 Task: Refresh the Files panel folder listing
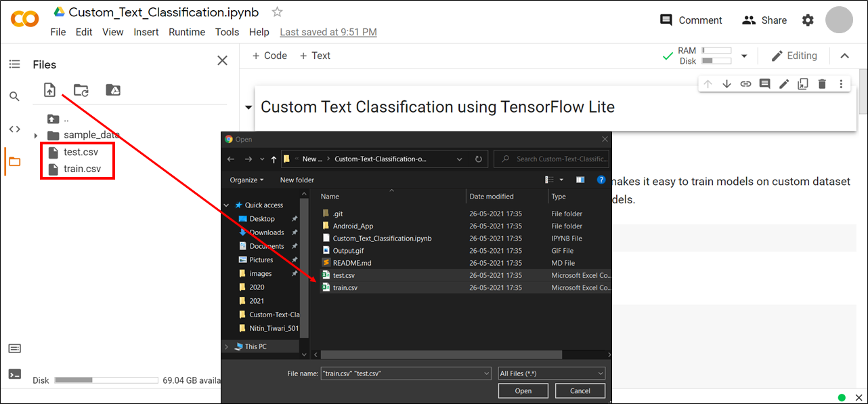pyautogui.click(x=81, y=89)
